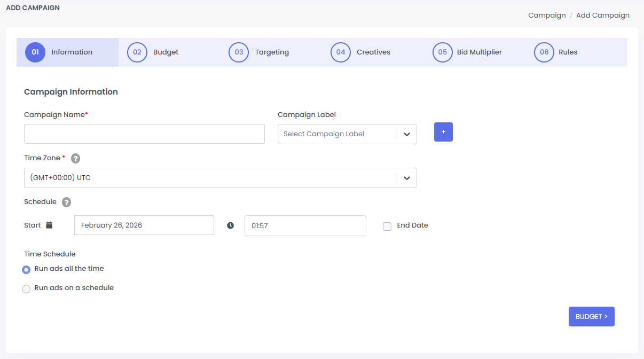
Task: Click the plus icon to add campaign label
Action: click(443, 132)
